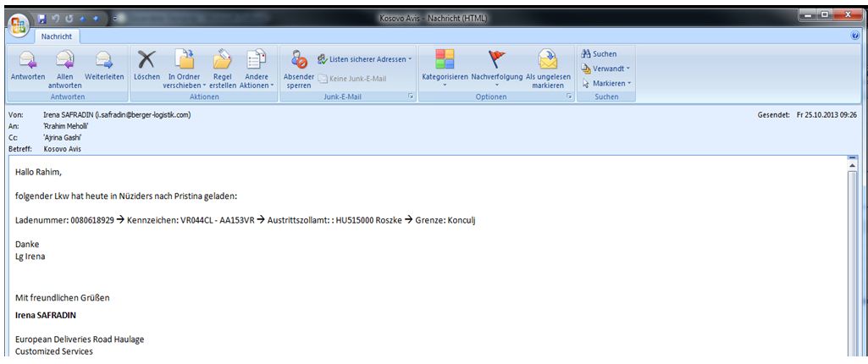Click the Customized Services line
The image size is (868, 364).
54,350
